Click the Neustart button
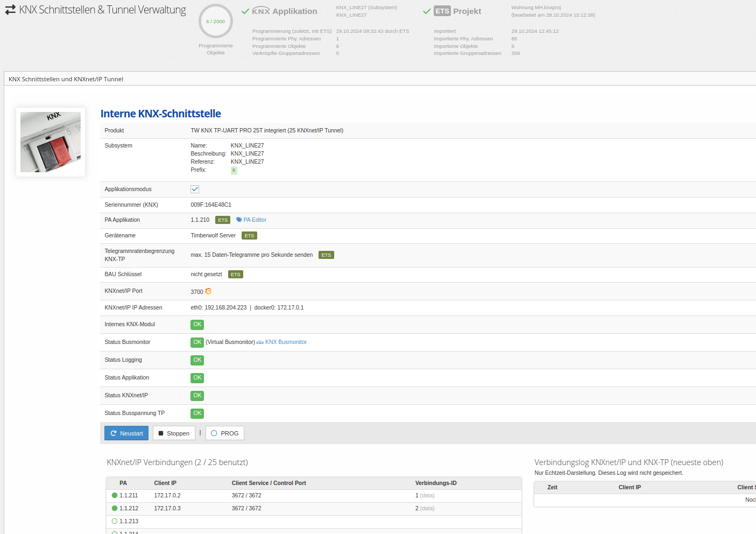Screen dimensions: 756x534 [x=126, y=433]
